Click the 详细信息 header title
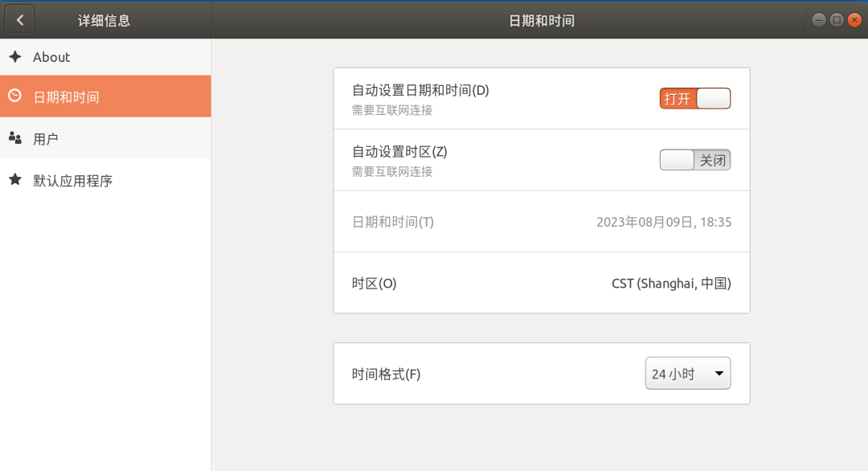The height and width of the screenshot is (471, 868). click(x=104, y=21)
